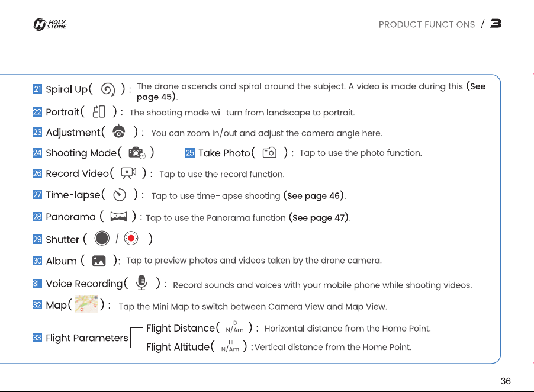This screenshot has height=392, width=534.
Task: Click the Spiral Up swirl icon
Action: coord(108,89)
